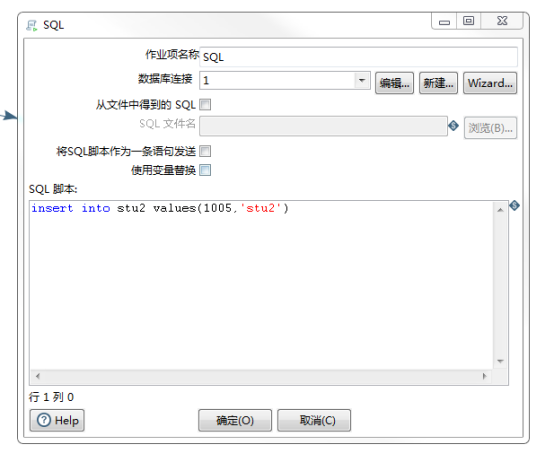Click the horizontal scroll left arrow
This screenshot has height=463, width=554.
[37, 376]
